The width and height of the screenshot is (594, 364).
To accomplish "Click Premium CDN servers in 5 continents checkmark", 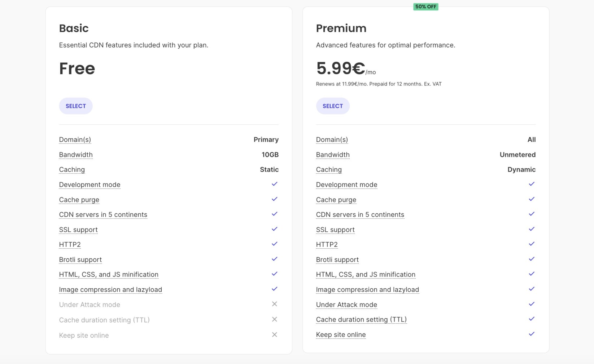I will pyautogui.click(x=532, y=214).
